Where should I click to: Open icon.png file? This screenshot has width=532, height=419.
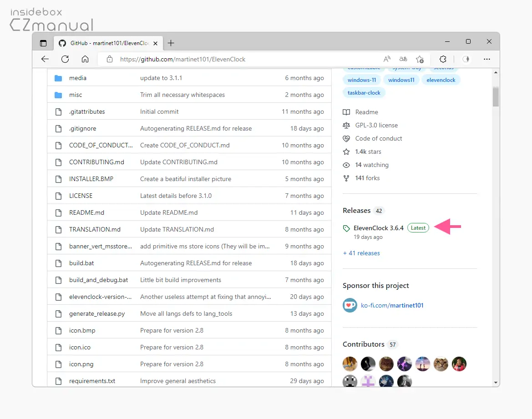tap(81, 364)
